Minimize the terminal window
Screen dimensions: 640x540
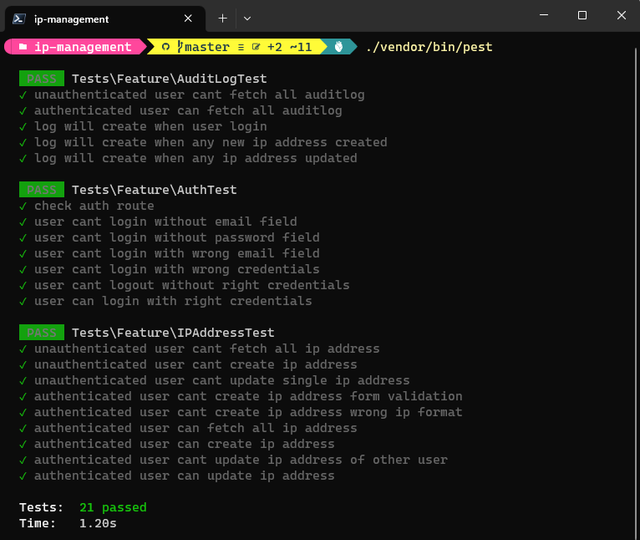(x=544, y=15)
